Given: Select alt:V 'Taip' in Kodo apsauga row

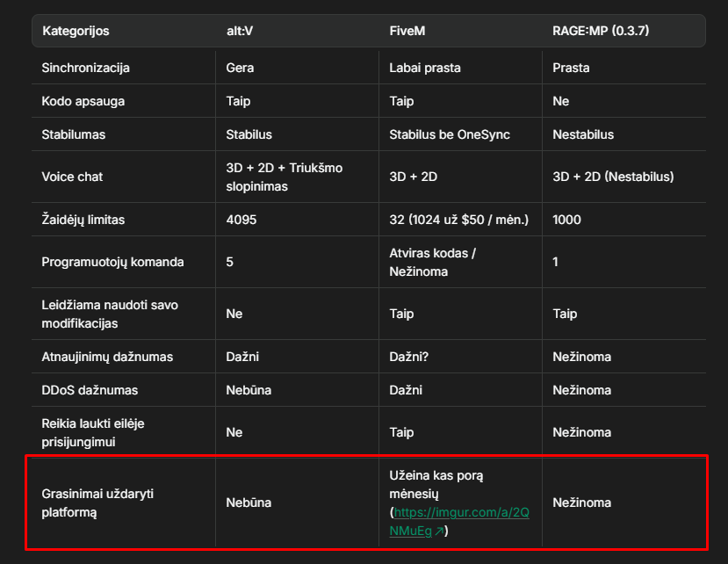Looking at the screenshot, I should point(238,101).
